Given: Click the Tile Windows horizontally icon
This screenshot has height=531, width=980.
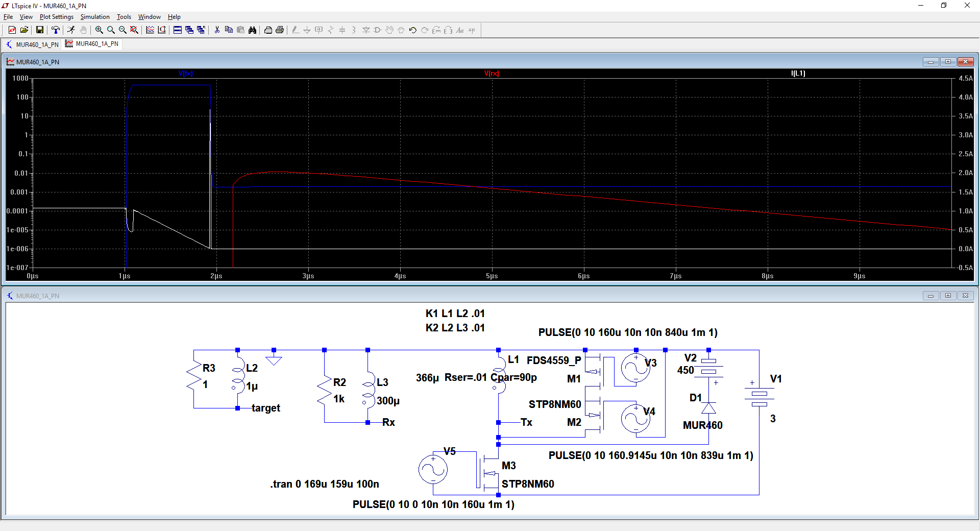Looking at the screenshot, I should tap(178, 30).
